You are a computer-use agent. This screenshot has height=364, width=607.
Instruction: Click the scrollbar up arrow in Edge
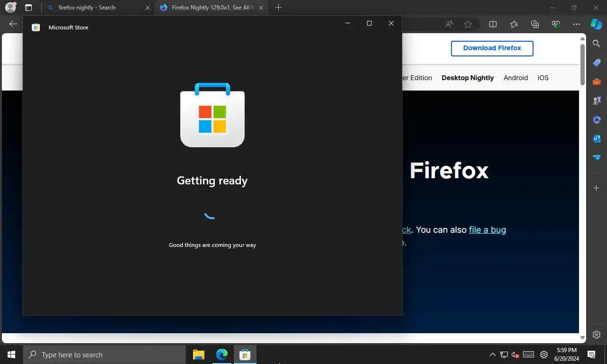[x=582, y=38]
